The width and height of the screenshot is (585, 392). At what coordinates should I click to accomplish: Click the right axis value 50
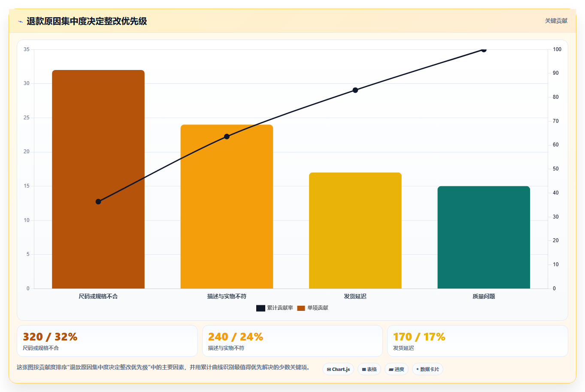555,169
